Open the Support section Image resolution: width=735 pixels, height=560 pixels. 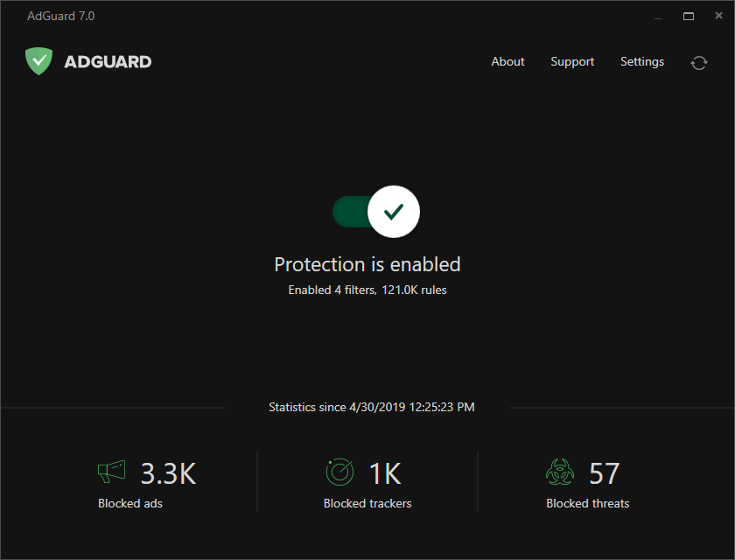[572, 62]
